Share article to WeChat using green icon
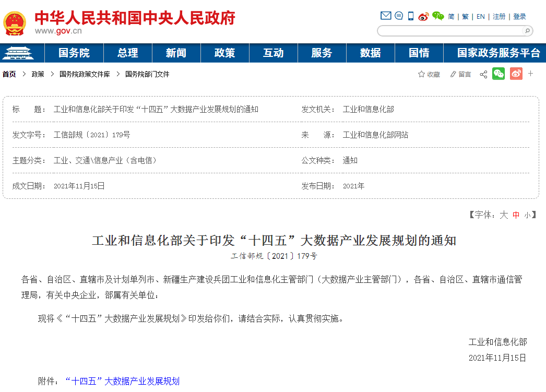The width and height of the screenshot is (546, 392). 498,74
